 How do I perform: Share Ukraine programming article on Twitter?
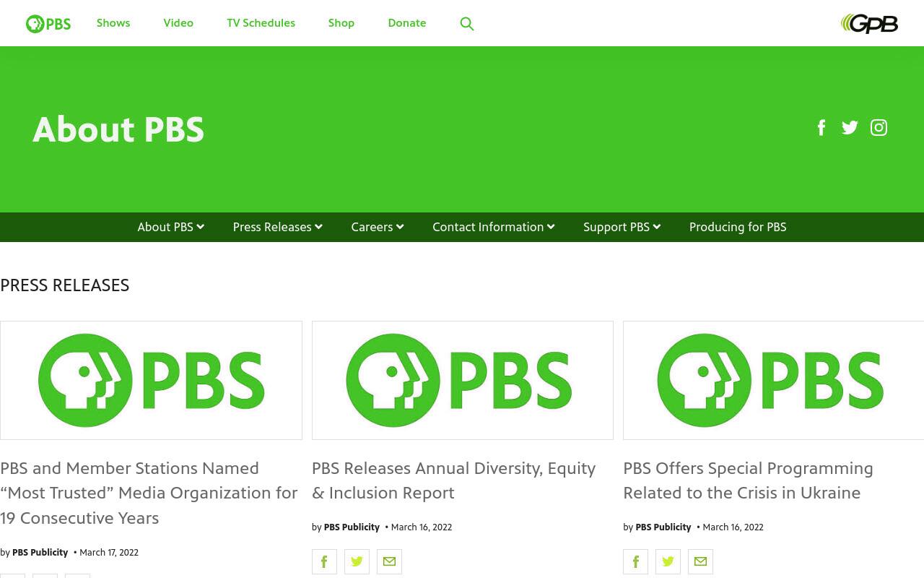pyautogui.click(x=668, y=561)
